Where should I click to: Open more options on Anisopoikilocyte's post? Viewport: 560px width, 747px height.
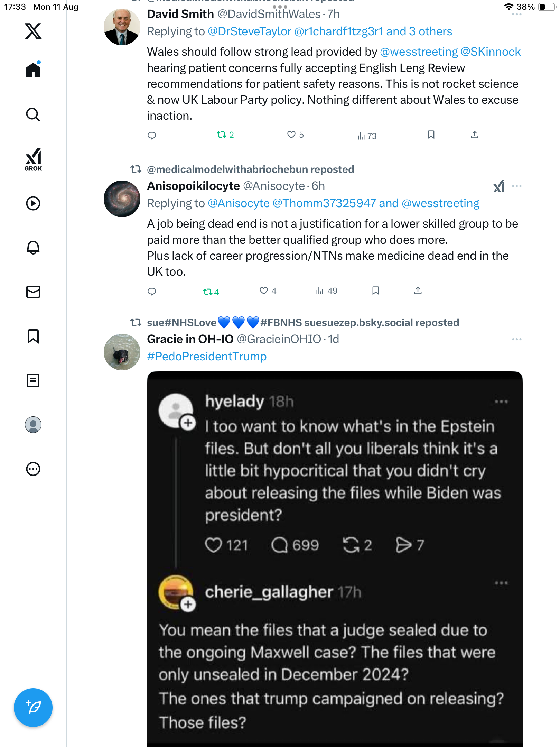[516, 186]
